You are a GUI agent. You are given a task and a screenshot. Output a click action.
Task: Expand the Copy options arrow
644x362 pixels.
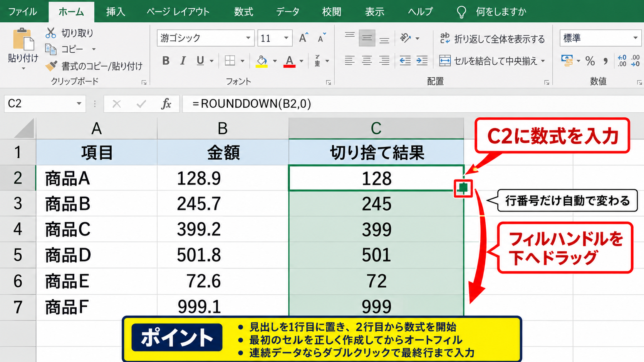94,49
